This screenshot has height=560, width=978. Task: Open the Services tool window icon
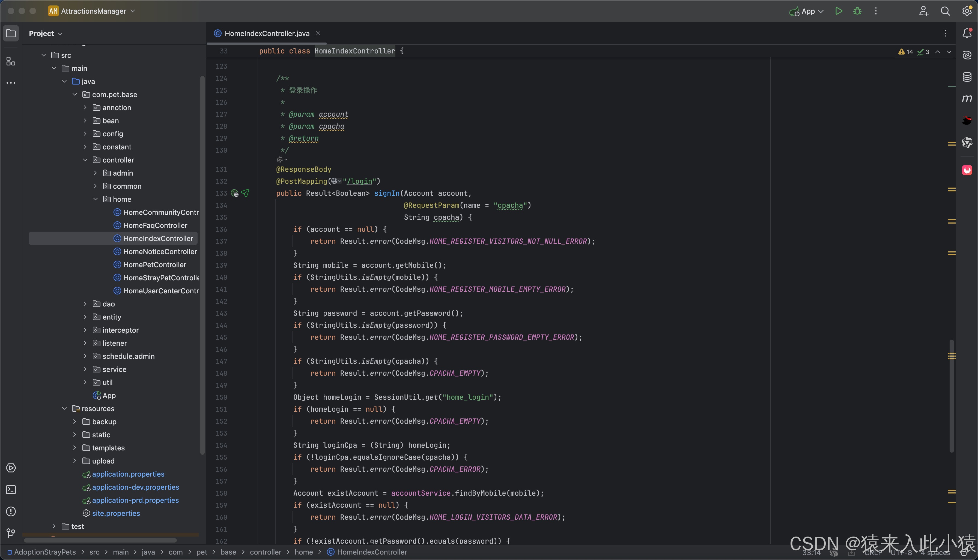click(x=11, y=468)
